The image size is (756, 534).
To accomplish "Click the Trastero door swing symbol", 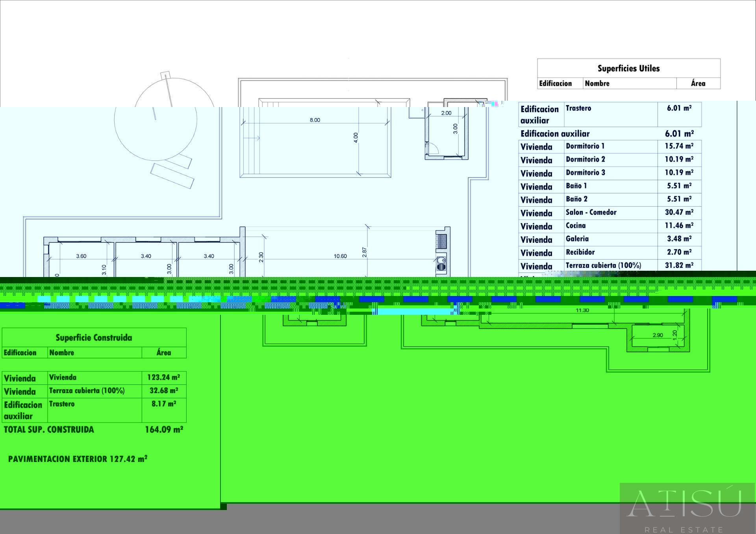I will coord(433,148).
